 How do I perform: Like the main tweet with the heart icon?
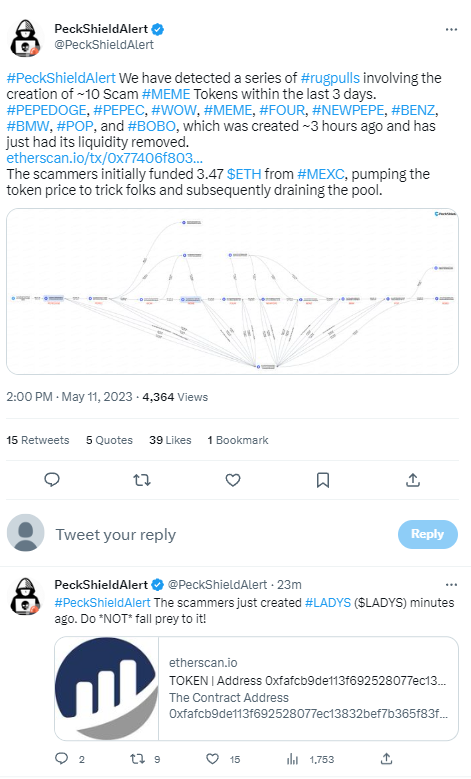233,480
